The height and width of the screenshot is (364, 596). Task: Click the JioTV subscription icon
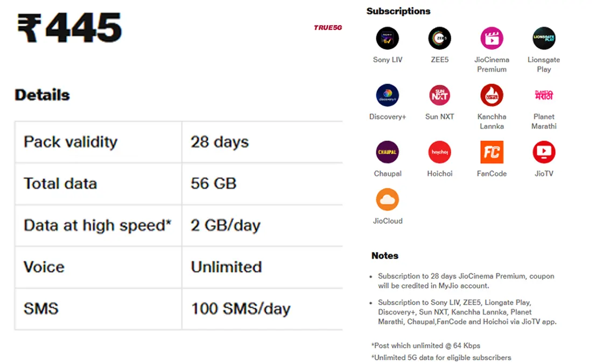[544, 152]
